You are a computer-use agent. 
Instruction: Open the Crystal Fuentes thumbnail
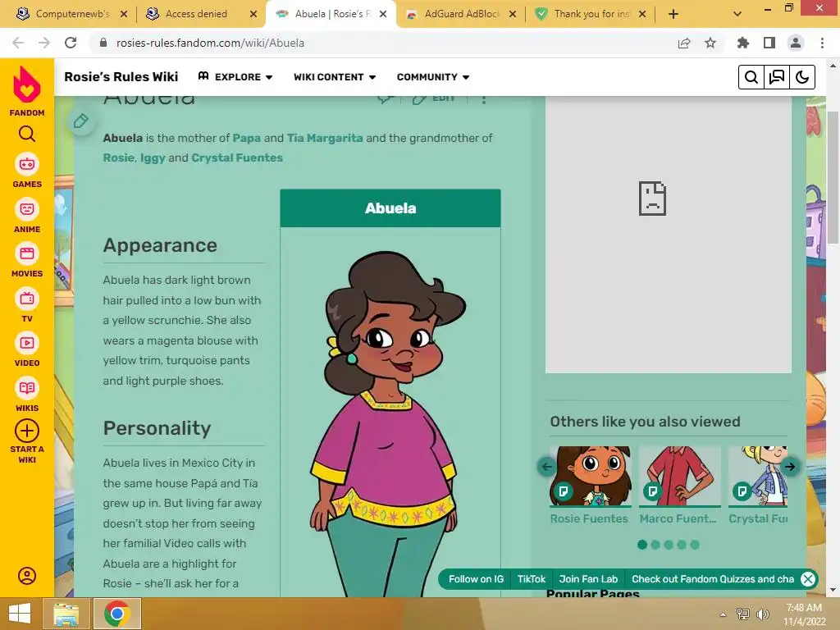coord(757,476)
